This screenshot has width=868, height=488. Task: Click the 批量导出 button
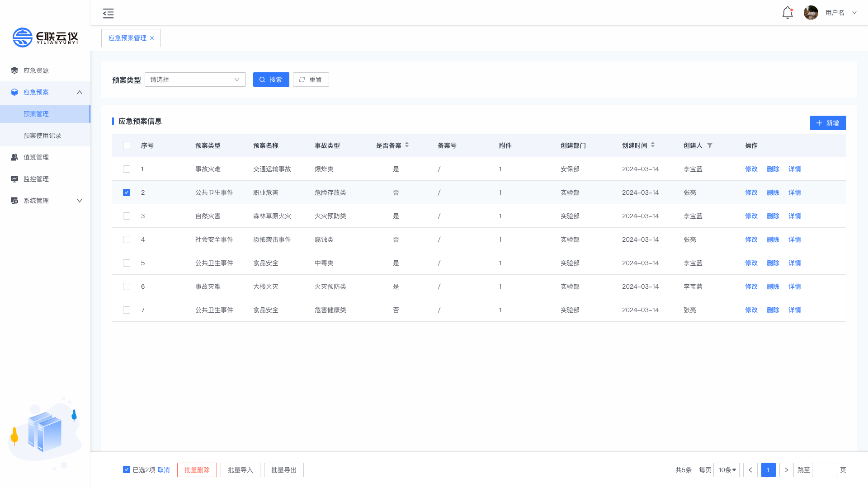tap(284, 470)
